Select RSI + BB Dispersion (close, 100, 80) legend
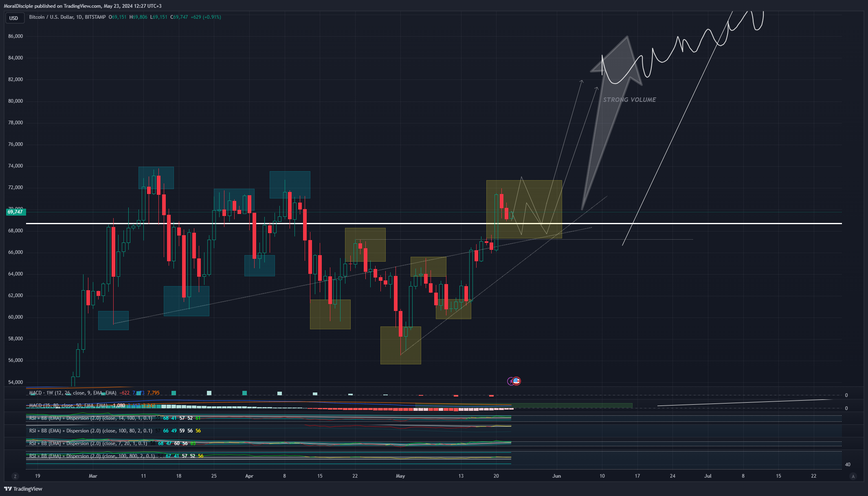 coord(90,431)
